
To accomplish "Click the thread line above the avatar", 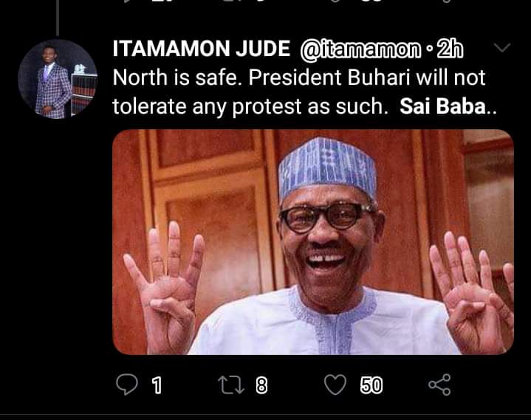I will (57, 16).
